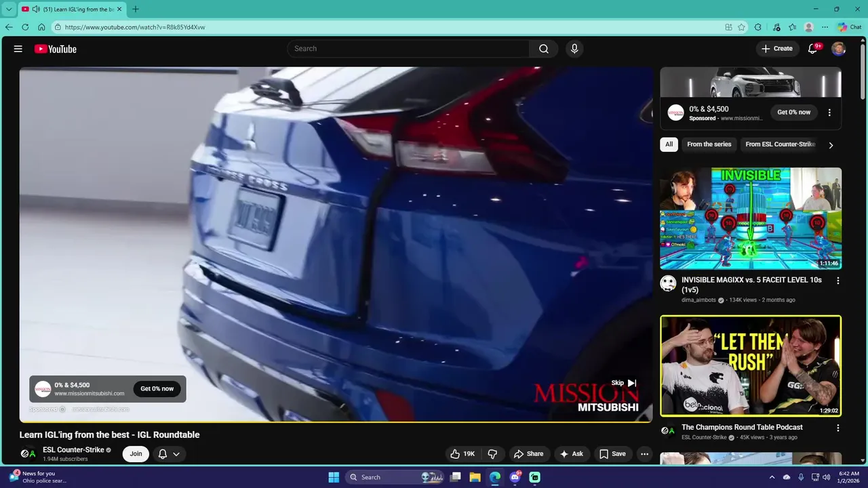
Task: Open the YouTube notifications bell
Action: pos(813,49)
